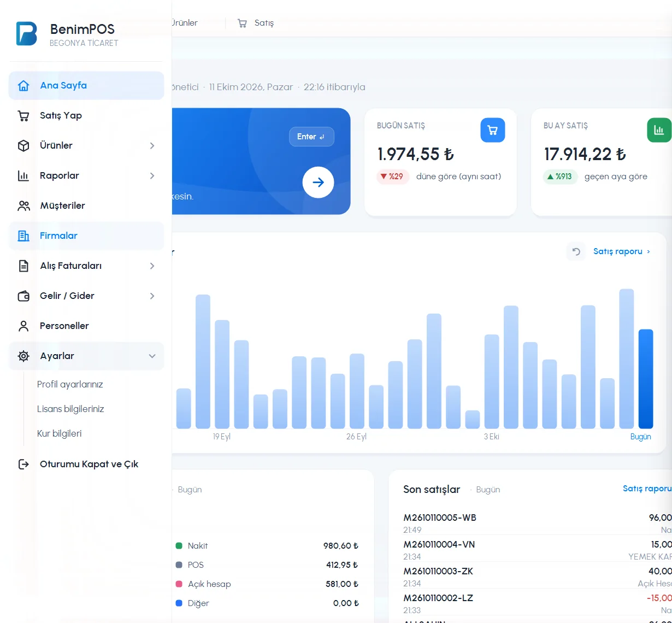Select Oturumu Kapat ve Çık

(86, 465)
